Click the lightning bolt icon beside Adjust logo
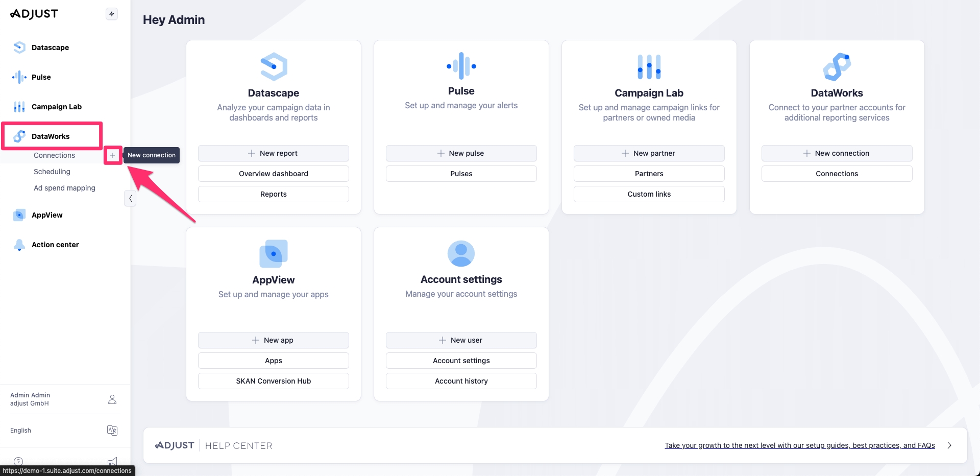The width and height of the screenshot is (980, 476). [112, 14]
